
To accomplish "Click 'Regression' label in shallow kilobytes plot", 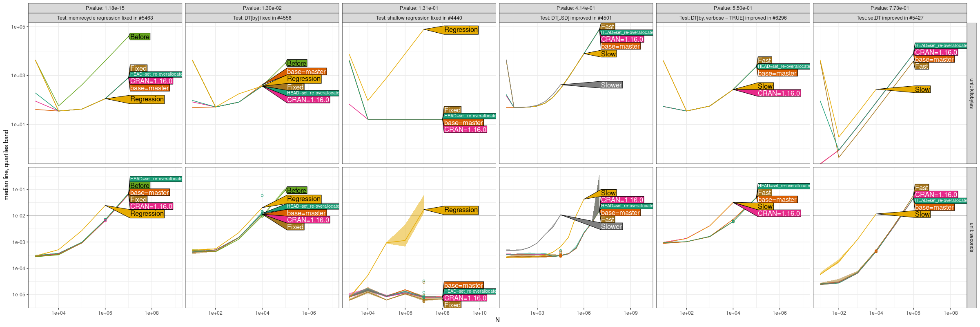I will [461, 30].
